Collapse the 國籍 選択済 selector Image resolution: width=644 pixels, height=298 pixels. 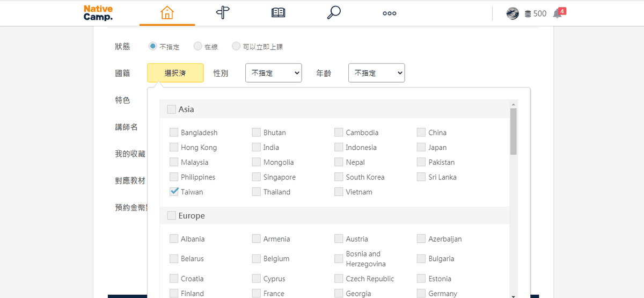[175, 73]
